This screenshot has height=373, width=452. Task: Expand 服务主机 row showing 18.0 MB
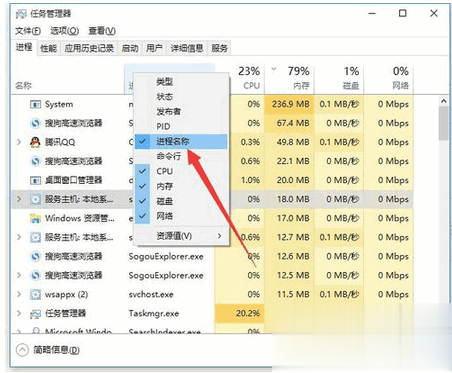tap(19, 199)
